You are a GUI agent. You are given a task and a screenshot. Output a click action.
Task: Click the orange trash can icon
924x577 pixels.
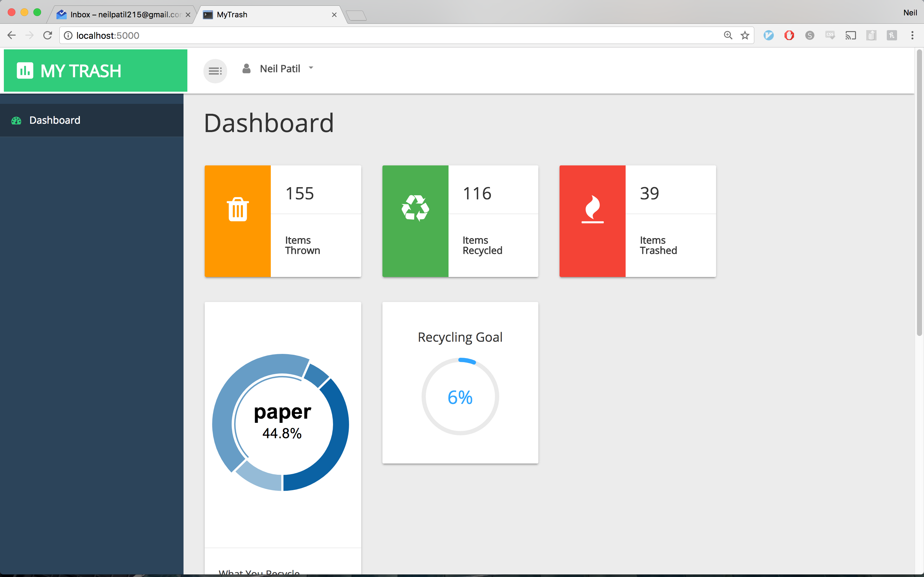[238, 209]
